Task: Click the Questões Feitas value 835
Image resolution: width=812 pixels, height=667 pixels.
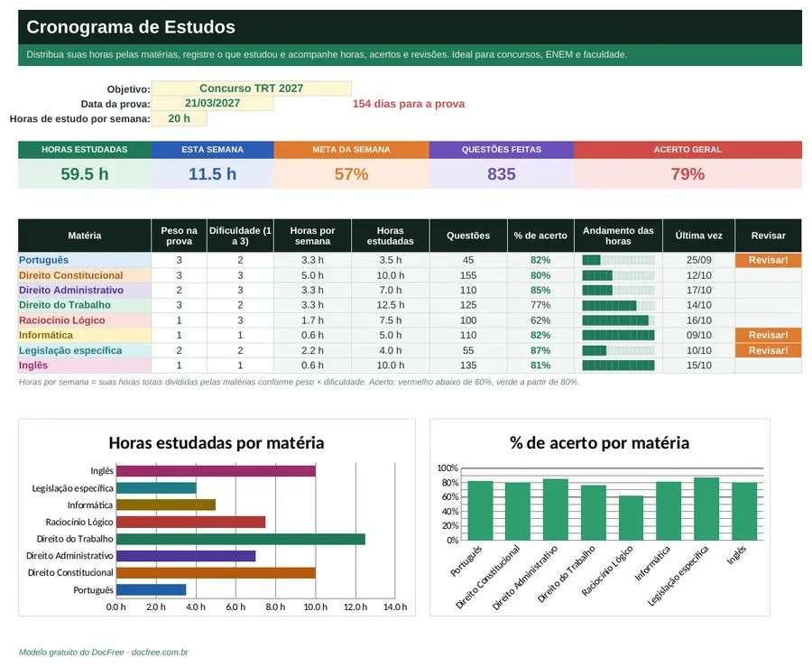Action: tap(502, 174)
